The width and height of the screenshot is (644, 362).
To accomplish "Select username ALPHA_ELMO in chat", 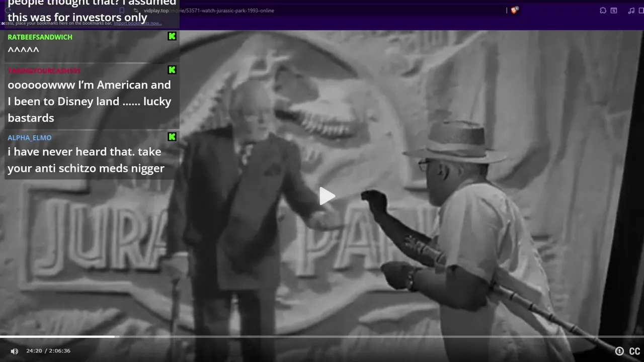I will (29, 138).
